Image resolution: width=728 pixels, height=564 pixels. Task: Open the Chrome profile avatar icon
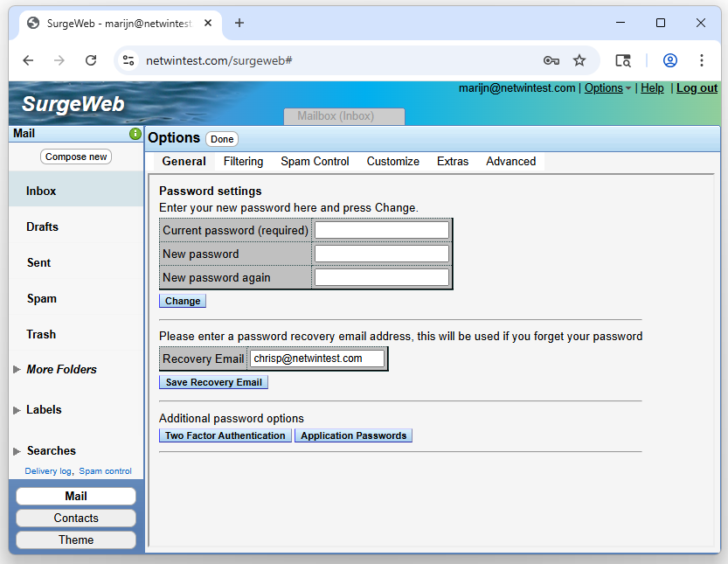coord(670,60)
